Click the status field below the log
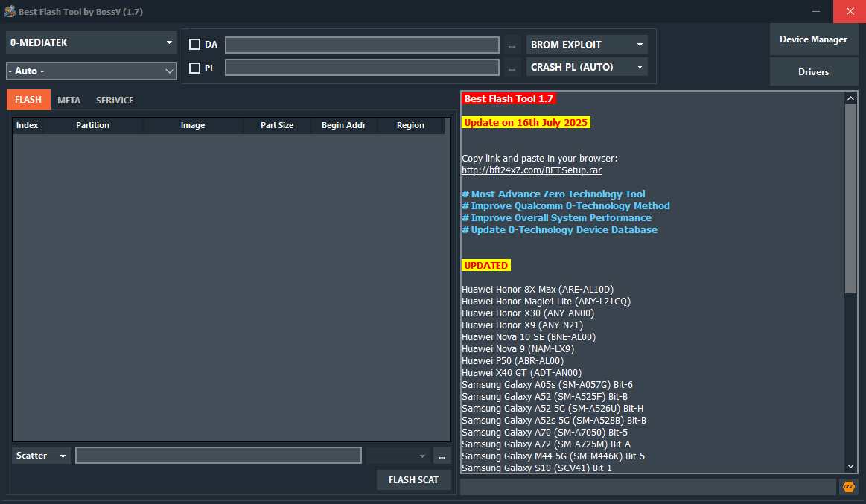 point(648,487)
